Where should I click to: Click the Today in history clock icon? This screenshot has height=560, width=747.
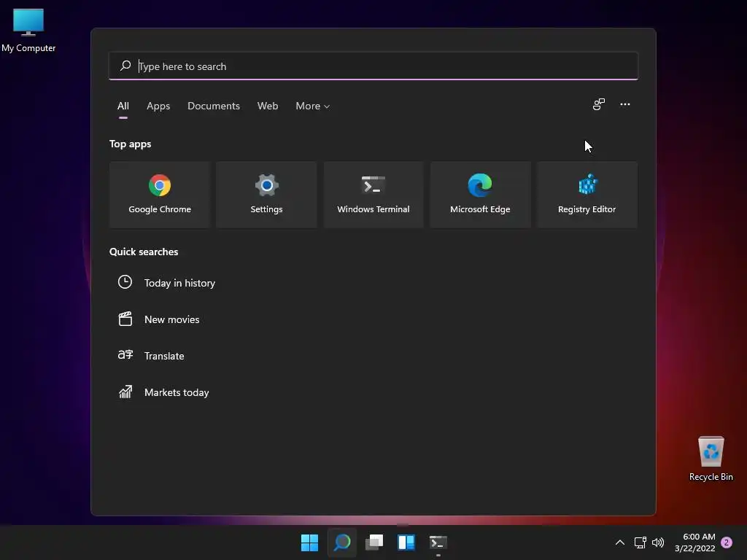coord(125,282)
